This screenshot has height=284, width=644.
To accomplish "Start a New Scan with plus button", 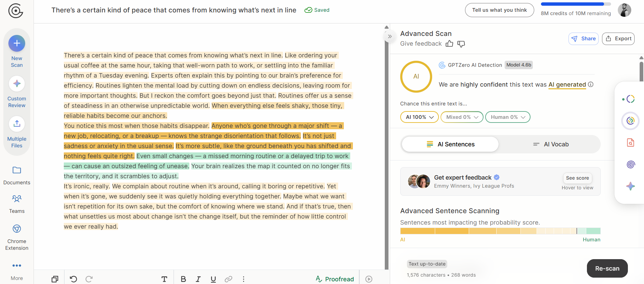I will coord(17,43).
